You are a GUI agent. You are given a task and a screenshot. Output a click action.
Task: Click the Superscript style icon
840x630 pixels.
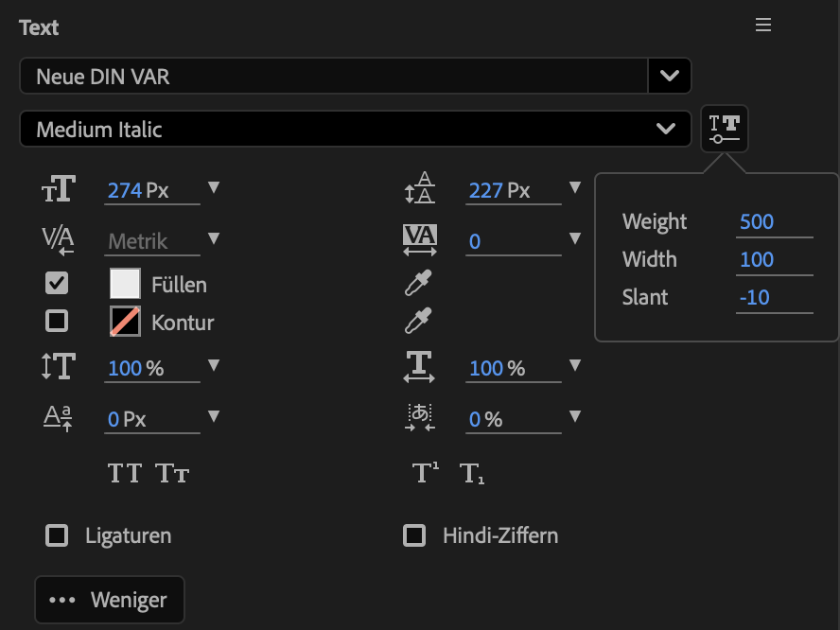pyautogui.click(x=426, y=473)
